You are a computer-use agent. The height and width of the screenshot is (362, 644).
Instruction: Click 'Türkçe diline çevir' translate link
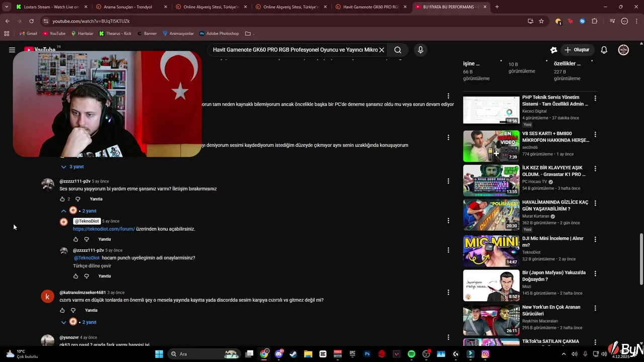click(x=92, y=266)
